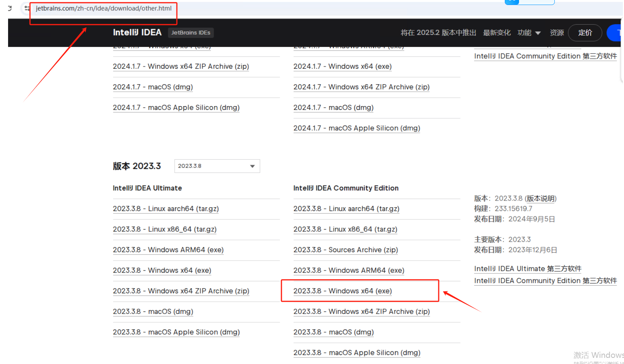624x364 pixels.
Task: Open lower IntelliJ IDEA Community Edition 第三方软件 link
Action: (545, 281)
